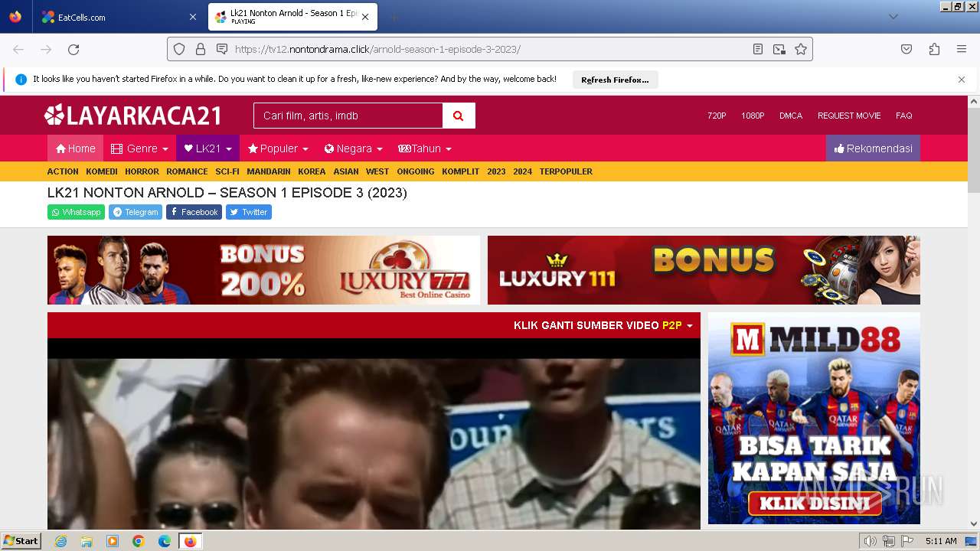This screenshot has width=980, height=551.
Task: Expand Klik Ganti Sumber Video dropdown
Action: coord(603,325)
